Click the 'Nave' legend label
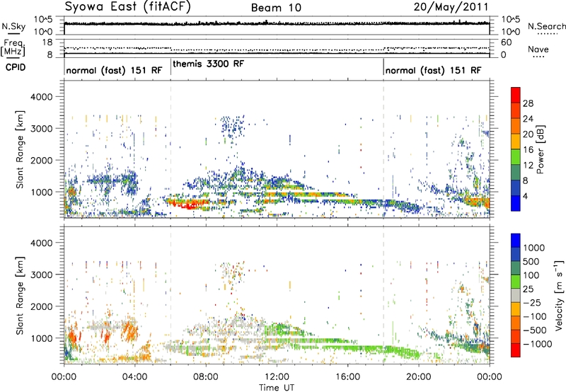 click(538, 50)
